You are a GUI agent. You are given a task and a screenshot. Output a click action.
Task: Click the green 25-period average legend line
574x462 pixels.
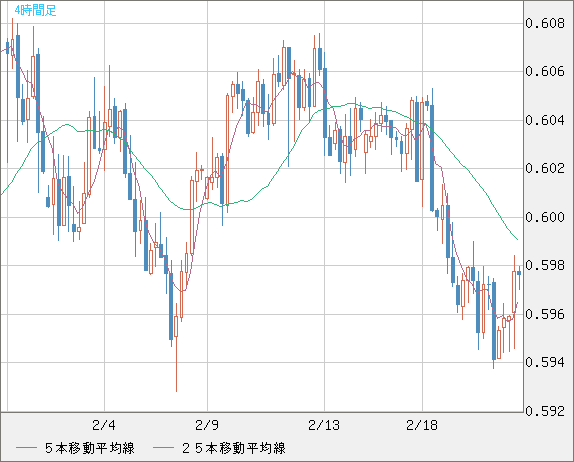163,448
